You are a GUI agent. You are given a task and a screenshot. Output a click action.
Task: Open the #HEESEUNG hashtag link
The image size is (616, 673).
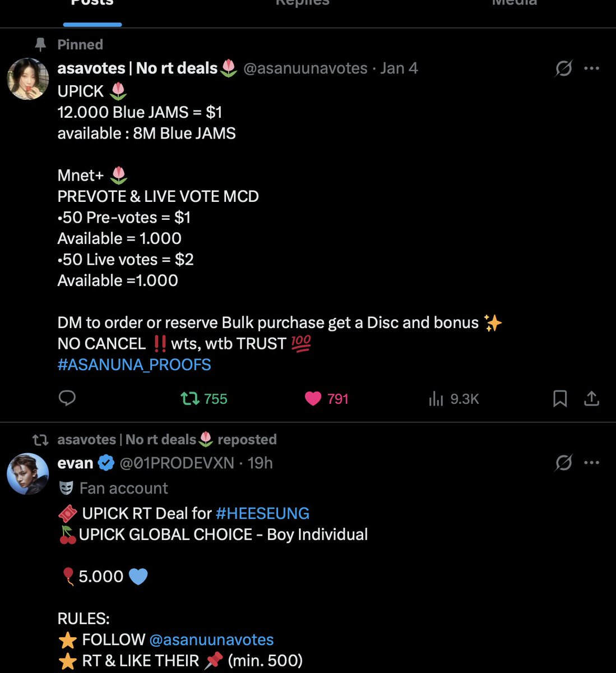pyautogui.click(x=262, y=513)
